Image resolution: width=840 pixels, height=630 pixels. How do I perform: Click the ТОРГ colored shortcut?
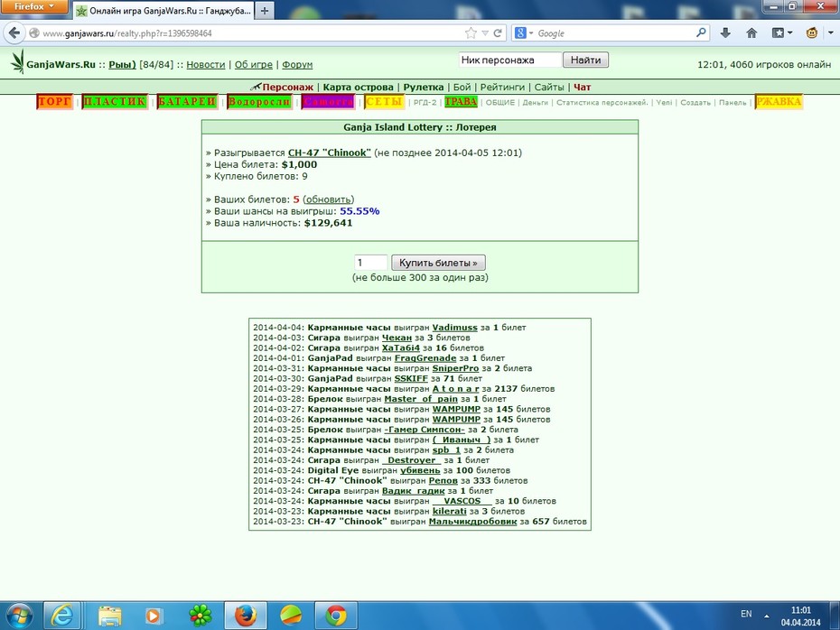(x=54, y=102)
